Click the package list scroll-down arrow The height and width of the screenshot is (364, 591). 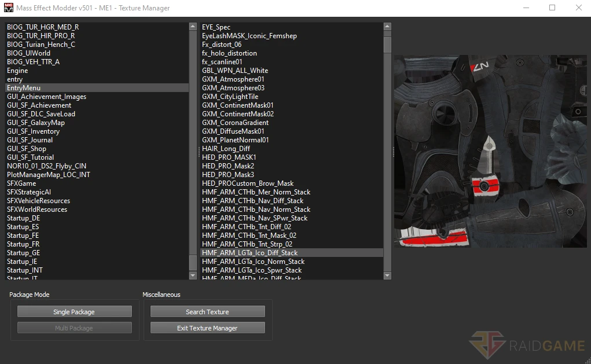(x=193, y=275)
